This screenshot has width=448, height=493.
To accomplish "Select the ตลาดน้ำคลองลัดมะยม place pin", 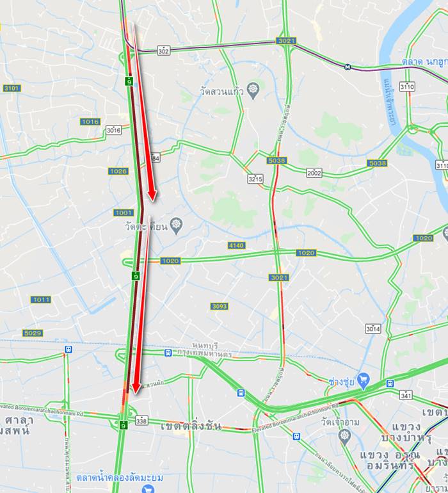I will click(x=147, y=489).
